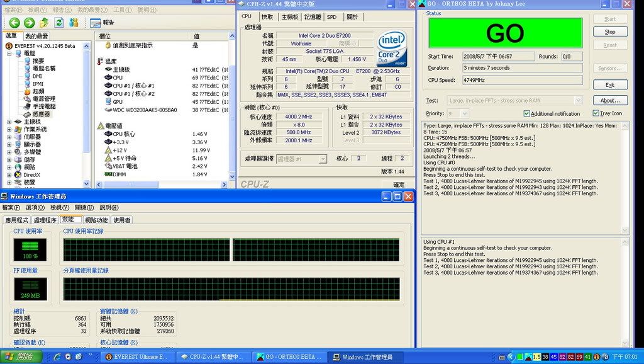Click EVEREST horizontal scrollbar thumb

click(131, 185)
